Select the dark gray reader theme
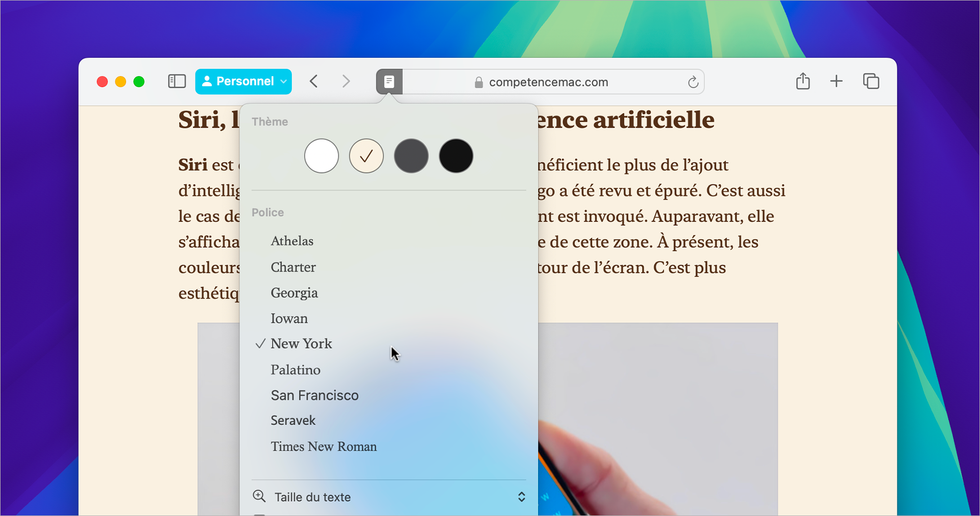This screenshot has width=980, height=516. [x=411, y=156]
